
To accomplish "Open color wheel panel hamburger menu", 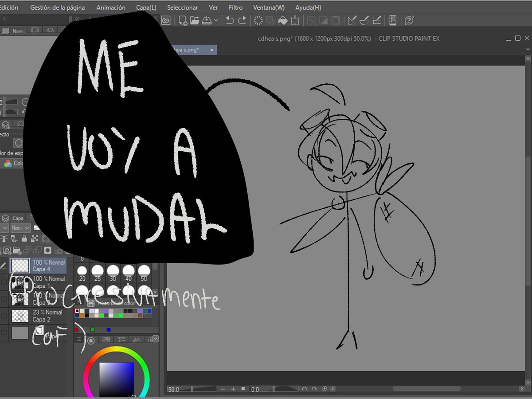I will (79, 340).
